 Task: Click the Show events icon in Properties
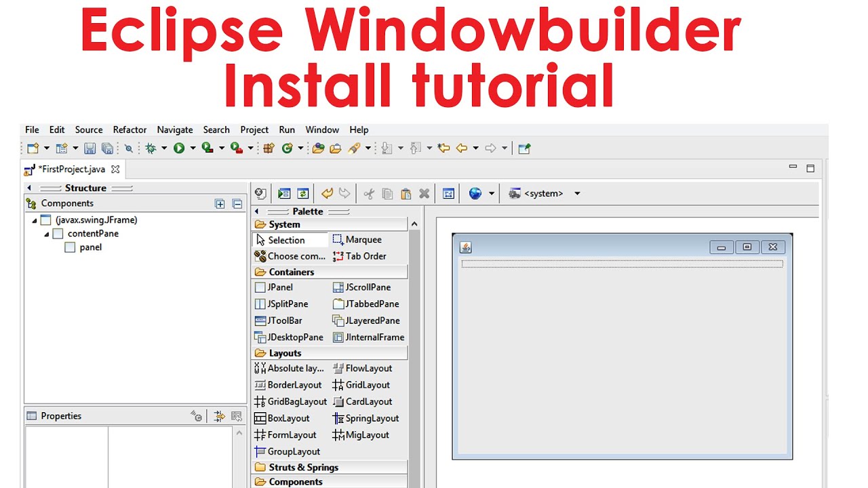(x=197, y=416)
